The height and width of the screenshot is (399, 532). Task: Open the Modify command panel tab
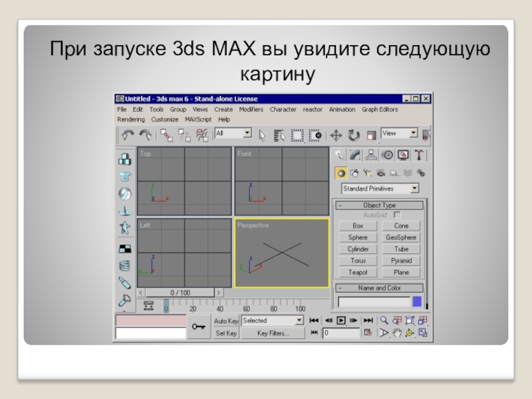point(355,155)
